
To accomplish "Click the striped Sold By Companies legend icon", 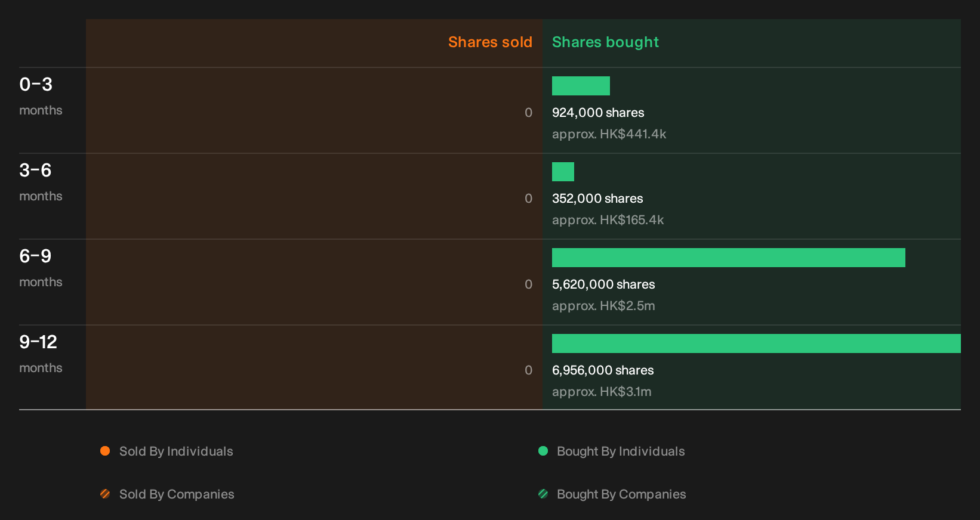I will (105, 494).
